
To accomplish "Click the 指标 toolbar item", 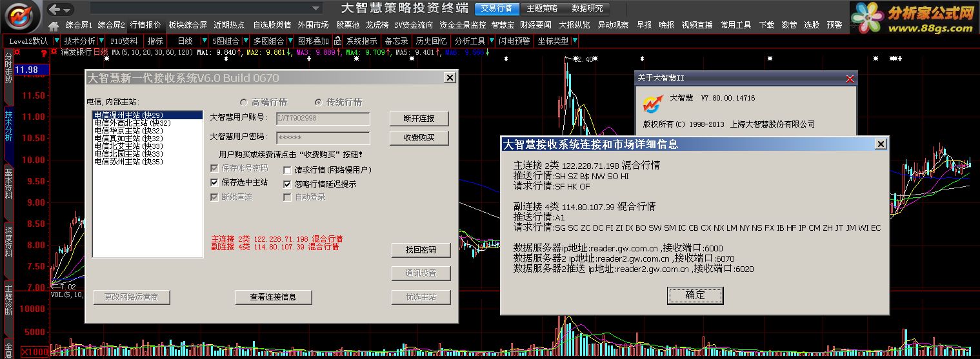I will pyautogui.click(x=155, y=41).
